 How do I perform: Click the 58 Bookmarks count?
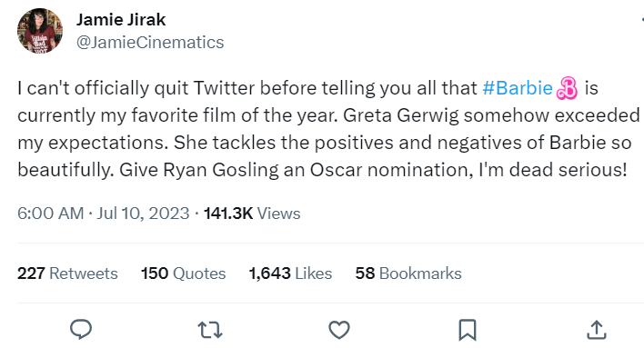click(x=408, y=273)
